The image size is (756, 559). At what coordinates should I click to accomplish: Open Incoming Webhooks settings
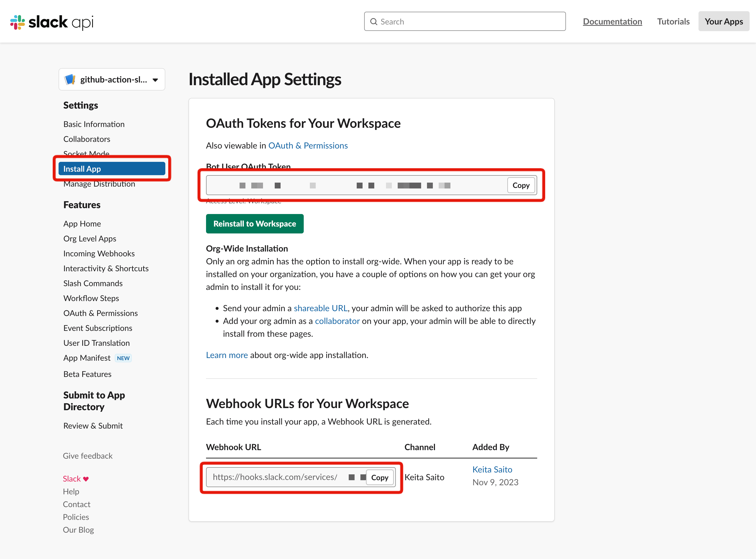(99, 253)
